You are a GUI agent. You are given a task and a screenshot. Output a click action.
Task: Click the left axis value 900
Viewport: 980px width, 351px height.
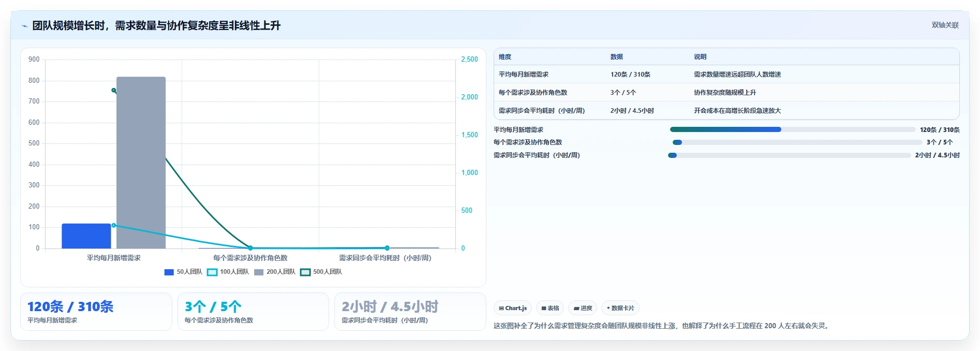[34, 60]
